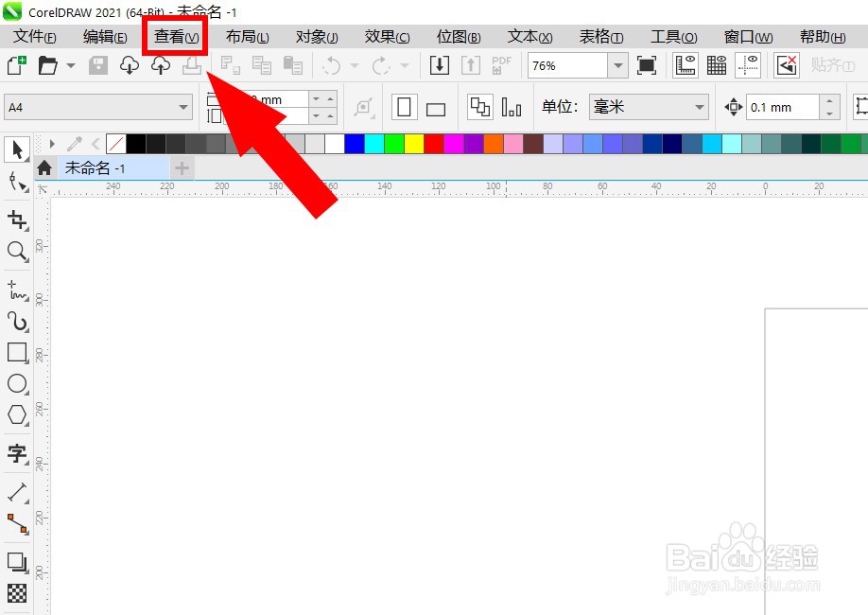Screen dimensions: 868x615
Task: Toggle snap off icon
Action: tap(787, 65)
